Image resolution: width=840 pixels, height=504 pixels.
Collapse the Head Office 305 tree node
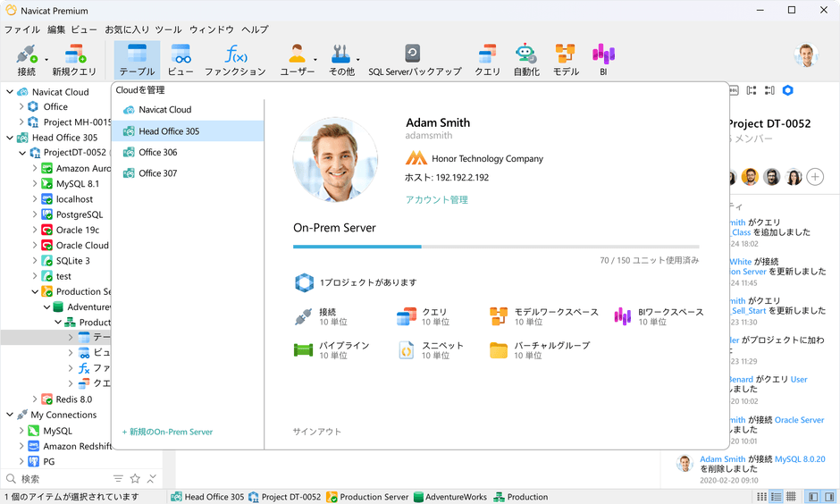pyautogui.click(x=10, y=138)
